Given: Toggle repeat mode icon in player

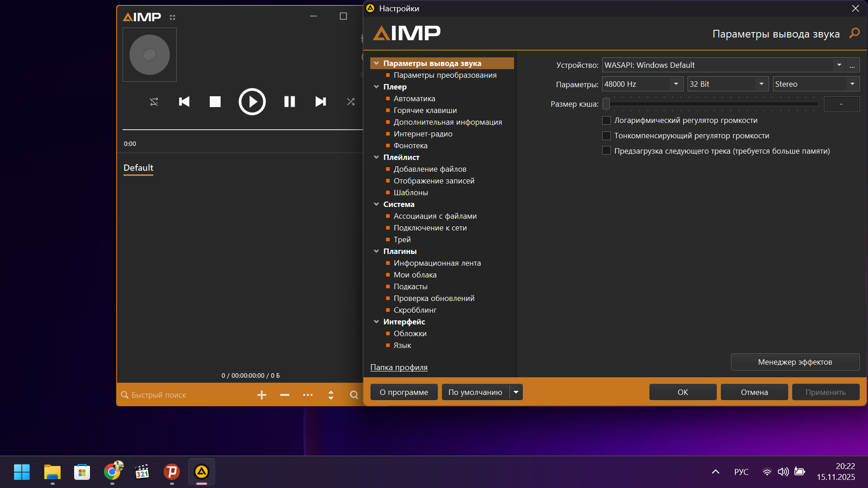Looking at the screenshot, I should (x=154, y=102).
